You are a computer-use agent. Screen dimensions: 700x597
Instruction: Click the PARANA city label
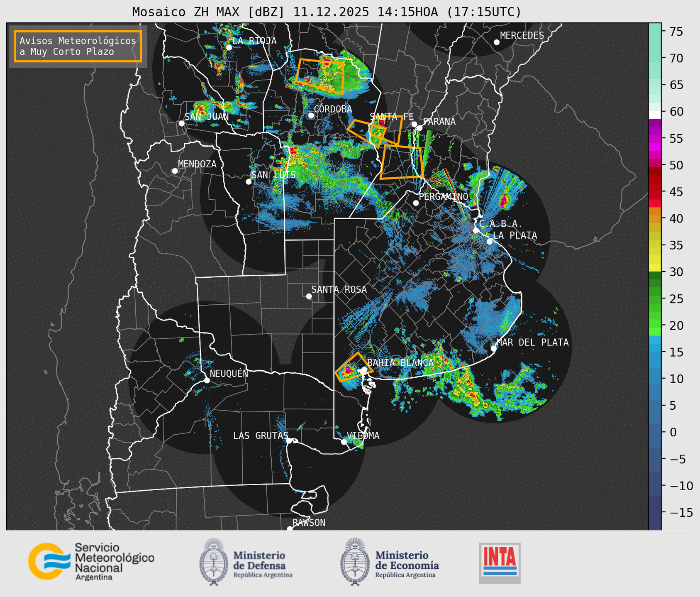tap(439, 122)
